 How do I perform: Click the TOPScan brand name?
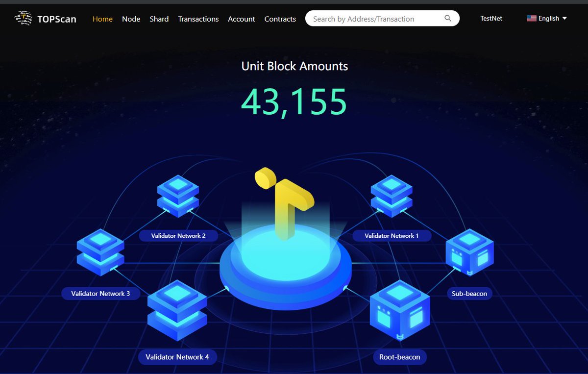(x=57, y=20)
